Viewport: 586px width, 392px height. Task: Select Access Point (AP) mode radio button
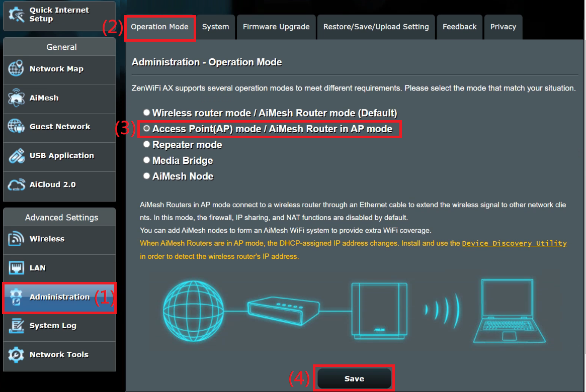[146, 129]
